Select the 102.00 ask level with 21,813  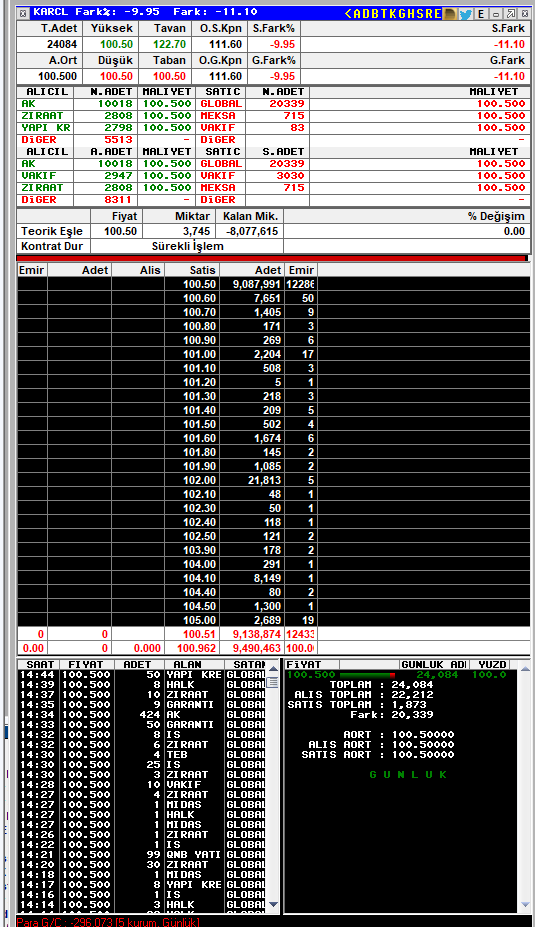click(274, 480)
